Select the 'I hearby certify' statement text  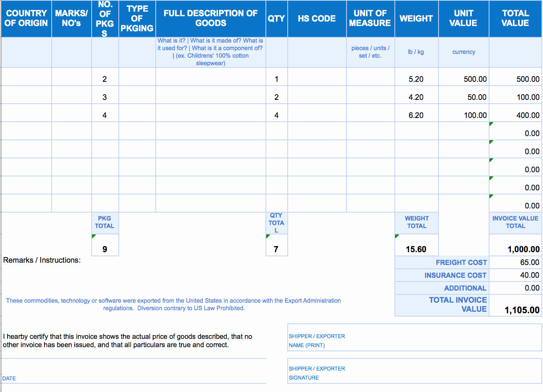[x=127, y=340]
